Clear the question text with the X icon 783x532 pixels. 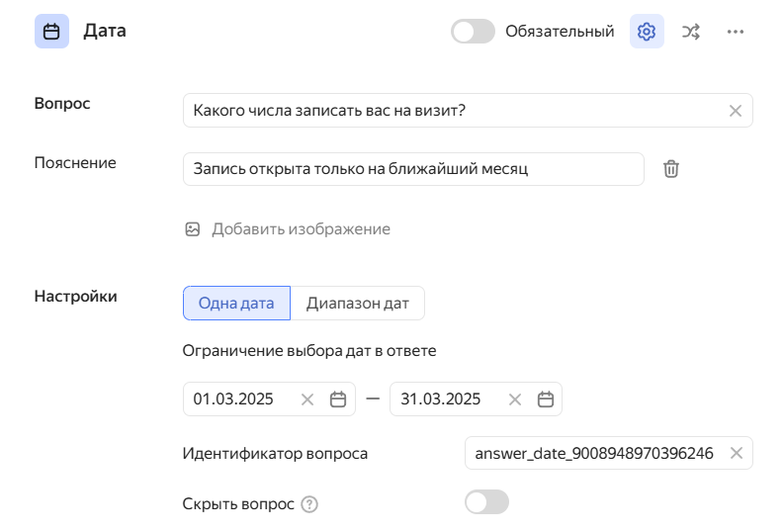[x=735, y=111]
